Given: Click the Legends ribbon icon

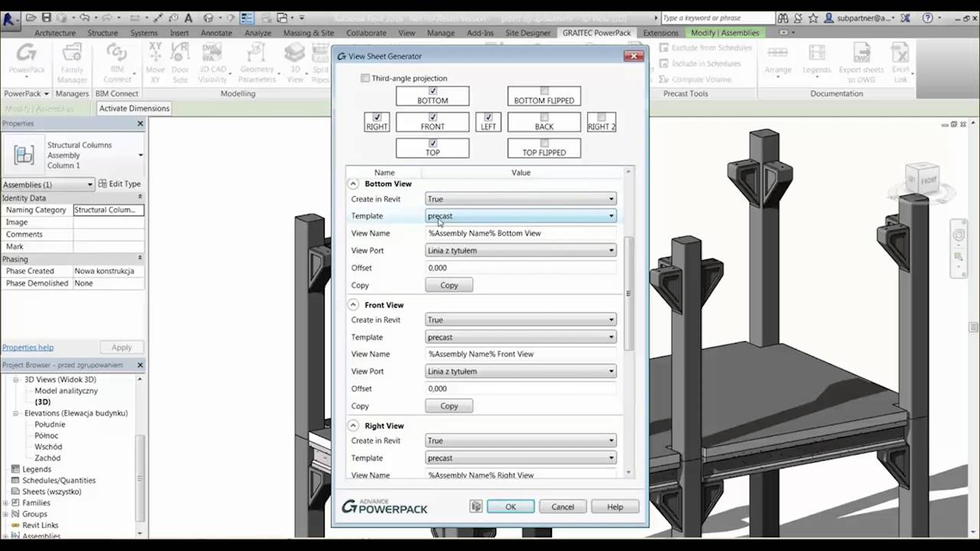Looking at the screenshot, I should [x=817, y=60].
